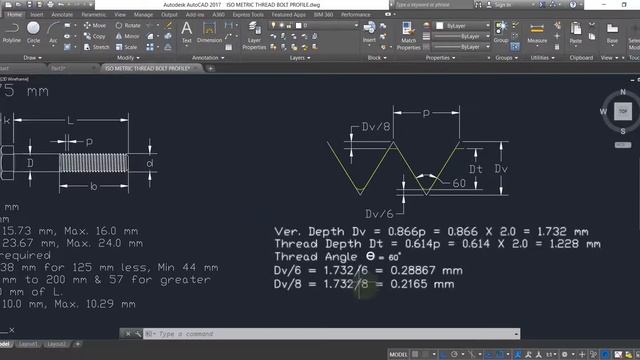
Task: Click the white layer color swatch in Layers
Action: tap(298, 25)
